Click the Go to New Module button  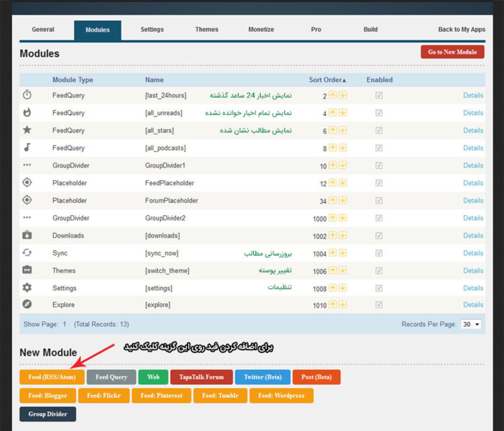click(452, 52)
